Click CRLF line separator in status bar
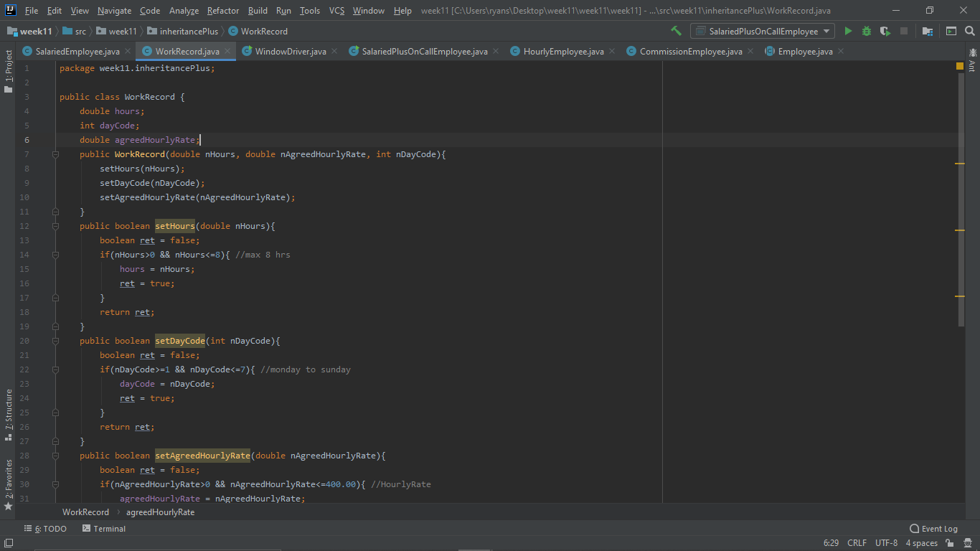The image size is (980, 551). coord(857,543)
